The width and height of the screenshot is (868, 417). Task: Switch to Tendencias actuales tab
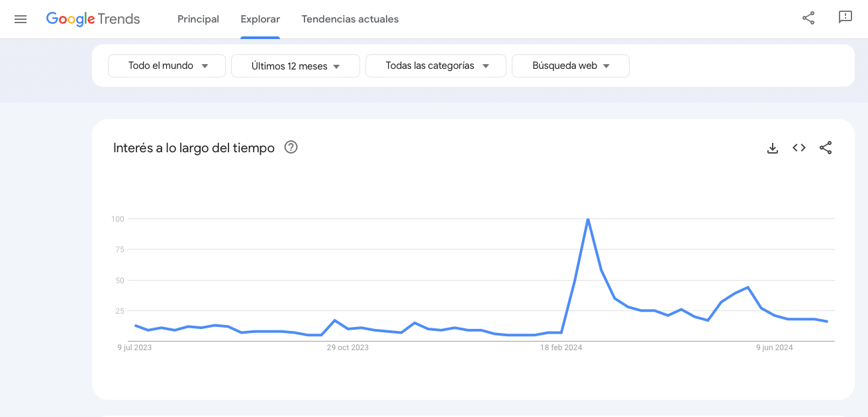tap(350, 19)
